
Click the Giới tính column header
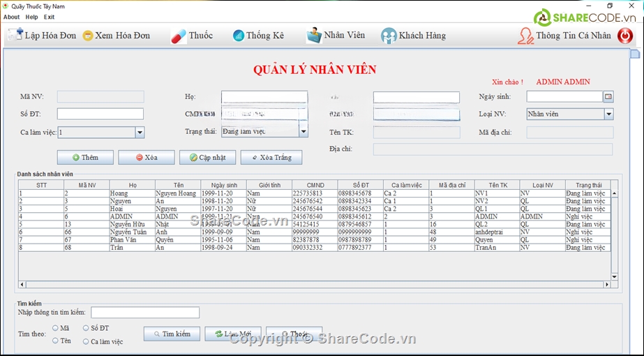pos(269,185)
